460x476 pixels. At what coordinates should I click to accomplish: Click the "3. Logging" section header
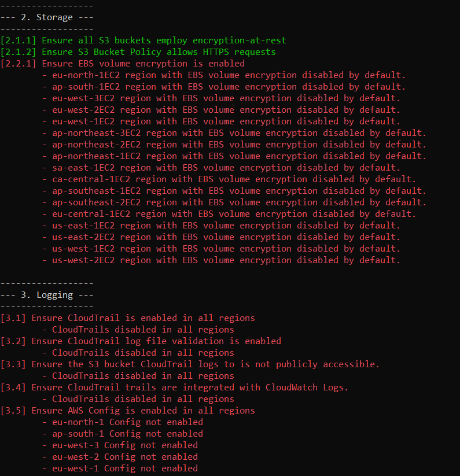(x=47, y=295)
